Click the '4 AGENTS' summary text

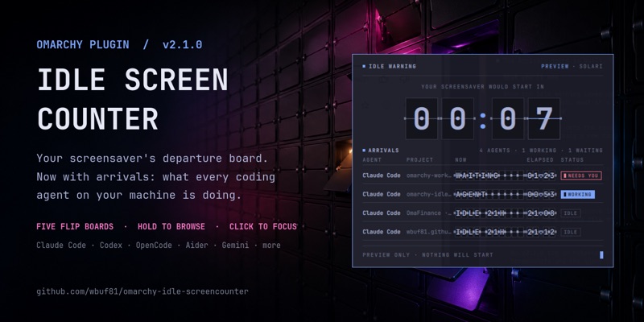pos(494,151)
